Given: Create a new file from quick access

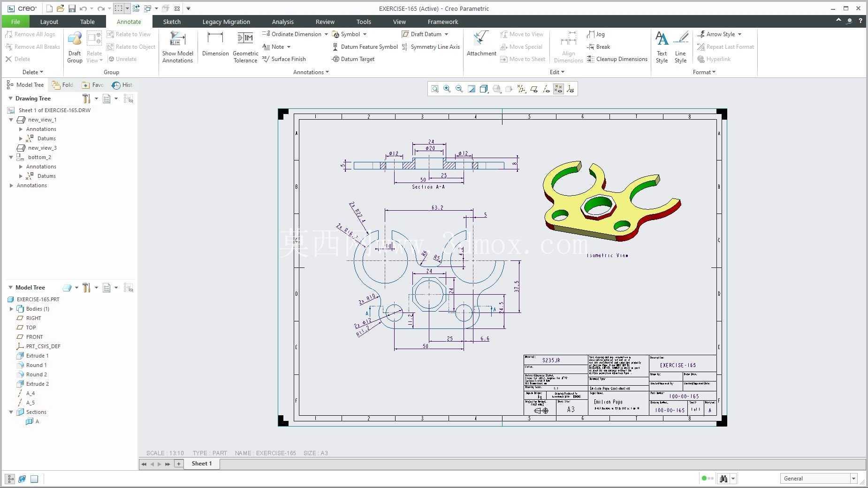Looking at the screenshot, I should tap(49, 8).
